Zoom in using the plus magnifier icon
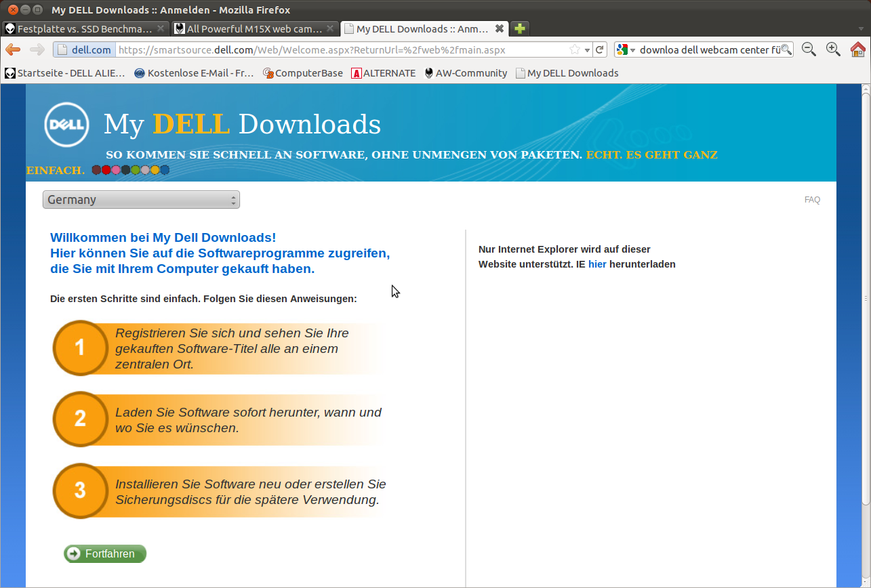This screenshot has width=871, height=588. pos(833,49)
